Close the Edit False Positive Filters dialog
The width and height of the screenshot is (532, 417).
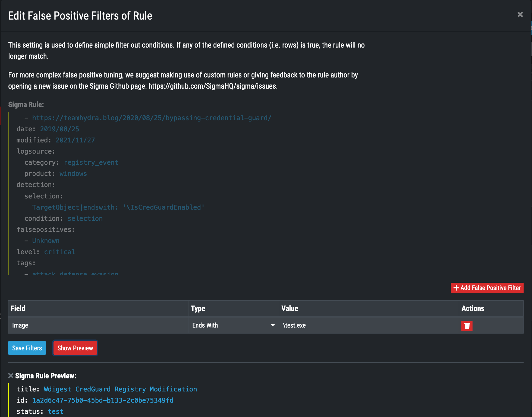[x=520, y=15]
